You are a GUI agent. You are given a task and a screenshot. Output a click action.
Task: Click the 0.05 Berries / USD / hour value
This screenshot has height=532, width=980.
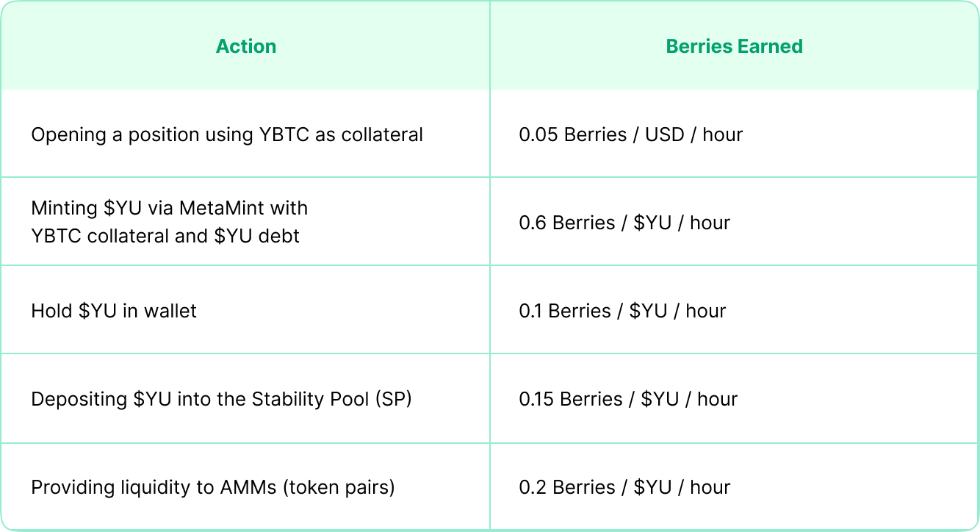[631, 134]
